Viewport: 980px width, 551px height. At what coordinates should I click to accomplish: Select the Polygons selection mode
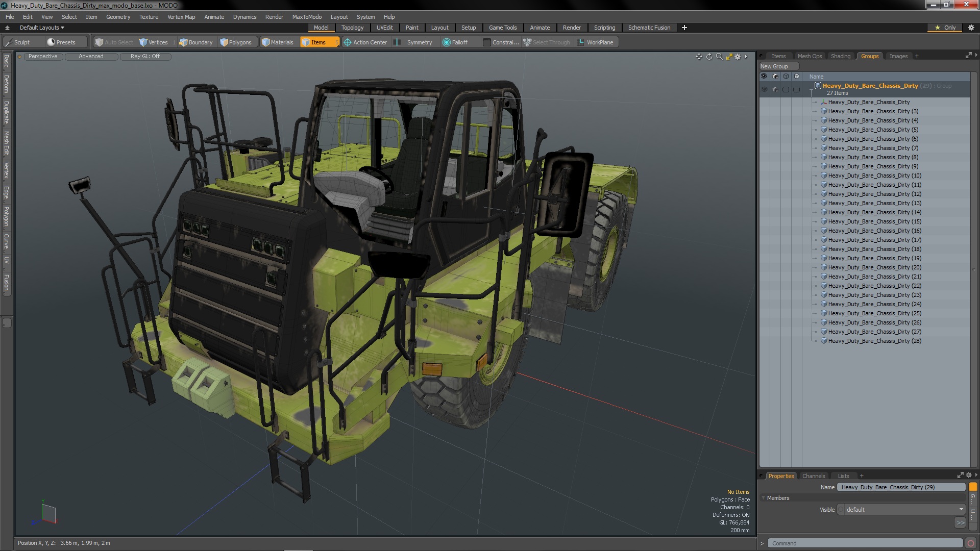pyautogui.click(x=235, y=42)
